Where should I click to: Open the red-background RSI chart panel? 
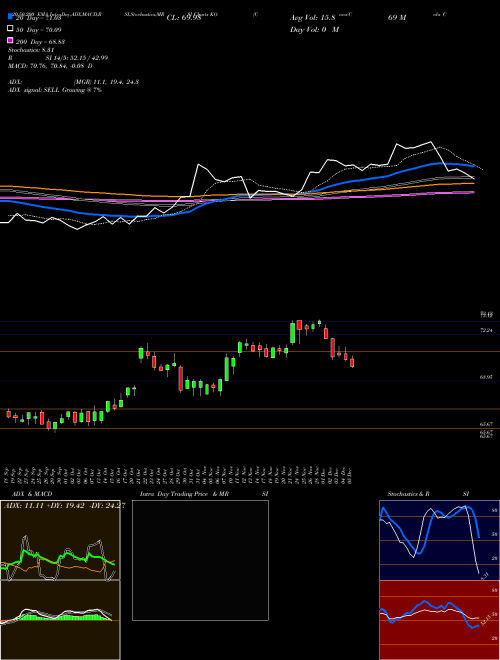coord(439,620)
